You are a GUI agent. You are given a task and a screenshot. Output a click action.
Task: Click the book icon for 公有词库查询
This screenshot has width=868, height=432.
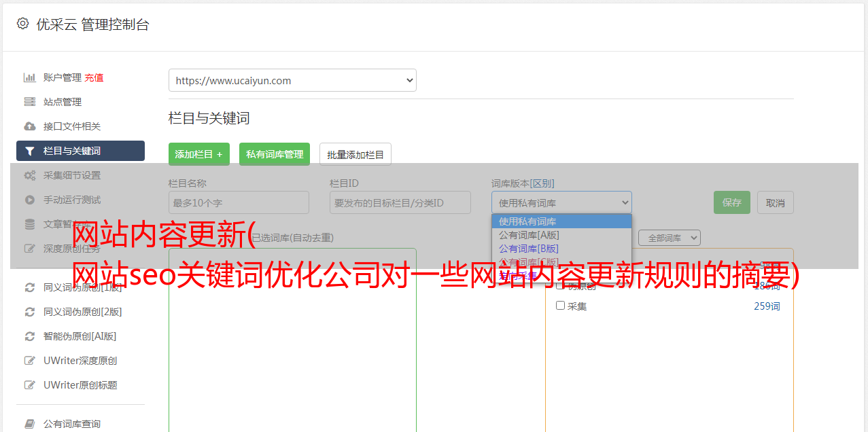pyautogui.click(x=29, y=424)
